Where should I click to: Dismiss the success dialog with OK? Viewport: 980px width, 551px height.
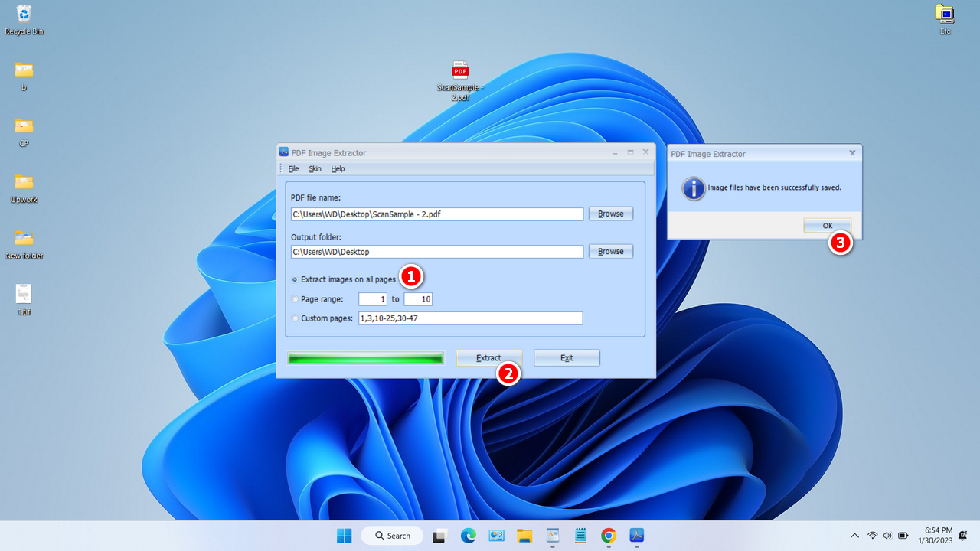pyautogui.click(x=827, y=225)
